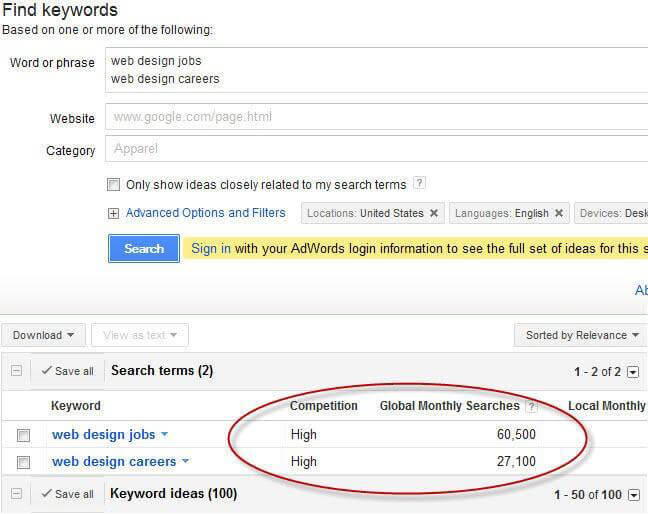
Task: Open web design jobs keyword arrow menu
Action: pyautogui.click(x=164, y=435)
